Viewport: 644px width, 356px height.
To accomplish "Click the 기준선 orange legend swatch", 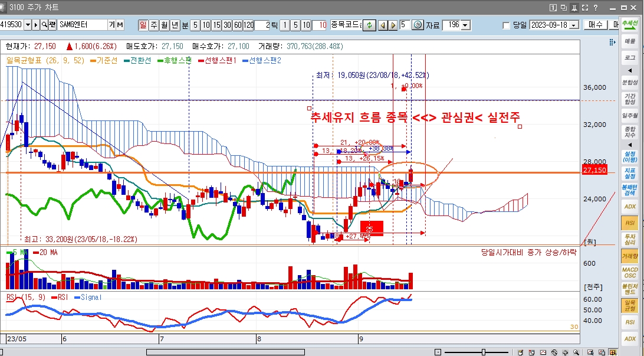I will (x=93, y=60).
